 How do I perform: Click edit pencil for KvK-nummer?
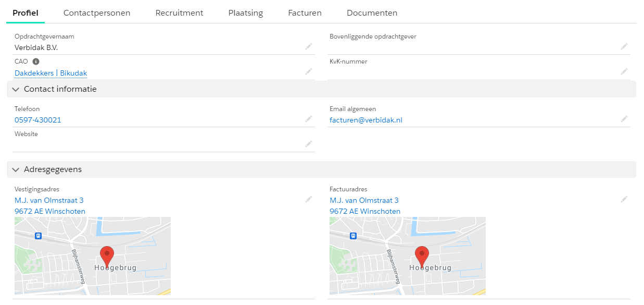(x=624, y=71)
